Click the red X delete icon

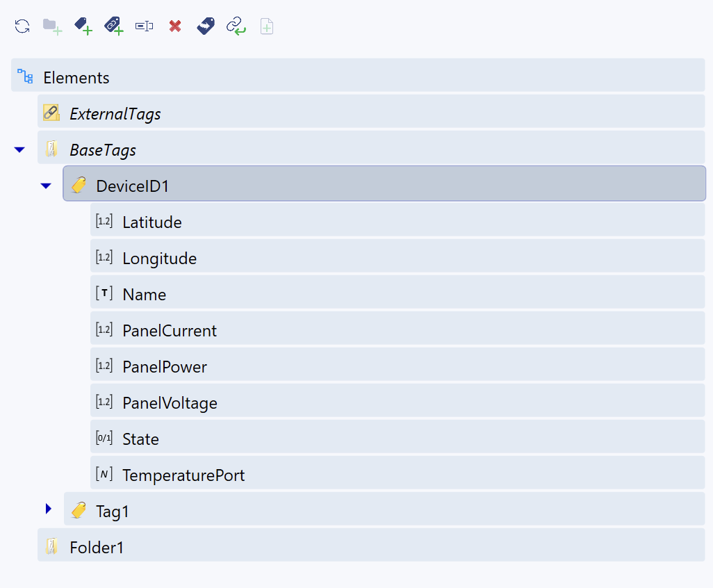[175, 26]
